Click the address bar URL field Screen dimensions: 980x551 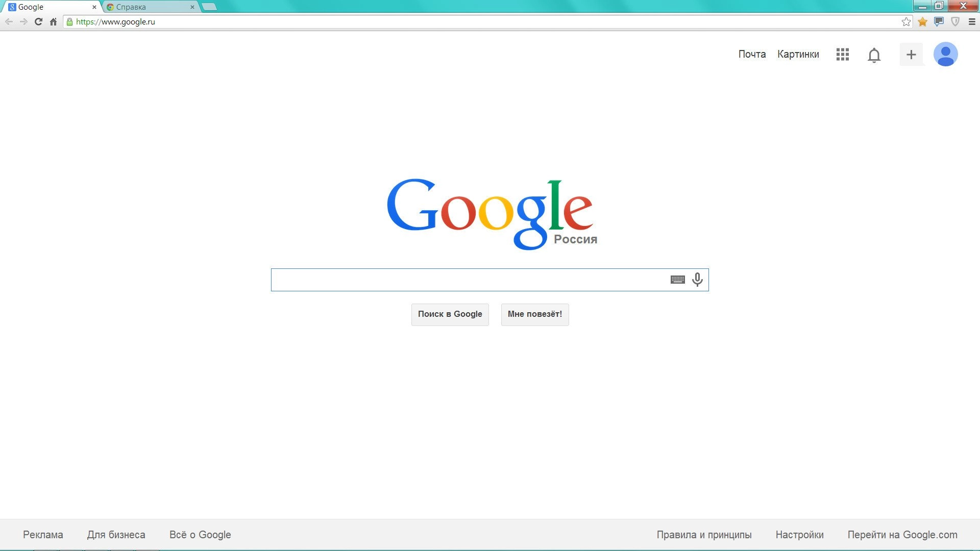tap(487, 21)
